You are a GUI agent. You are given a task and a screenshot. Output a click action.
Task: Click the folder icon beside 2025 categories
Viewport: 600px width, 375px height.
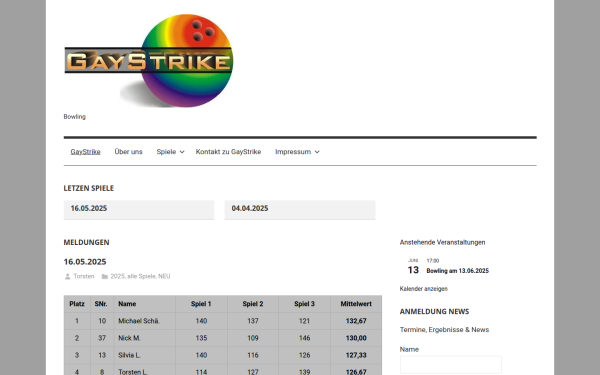point(104,276)
